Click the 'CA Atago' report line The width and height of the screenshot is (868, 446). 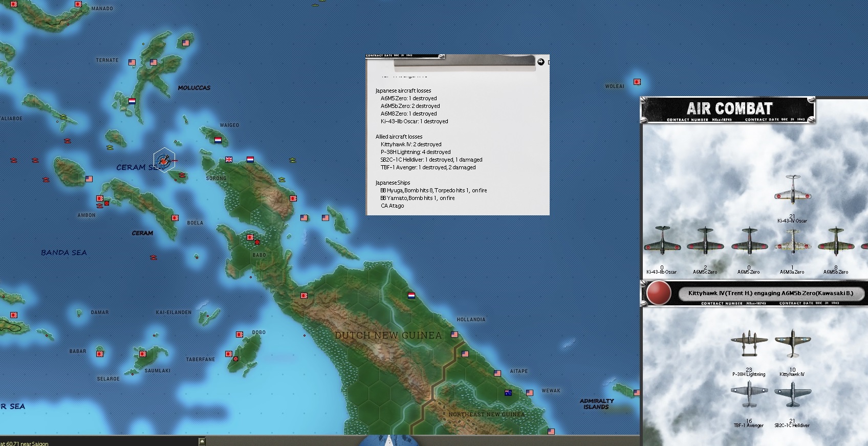[x=392, y=206]
